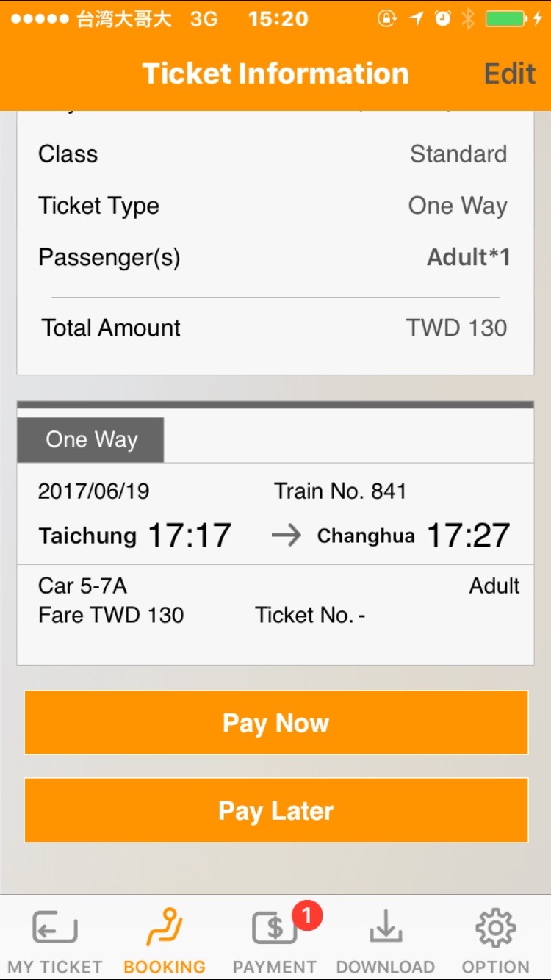Screen dimensions: 551x980
Task: Tap the Car 5-7A seat info
Action: coord(82,586)
